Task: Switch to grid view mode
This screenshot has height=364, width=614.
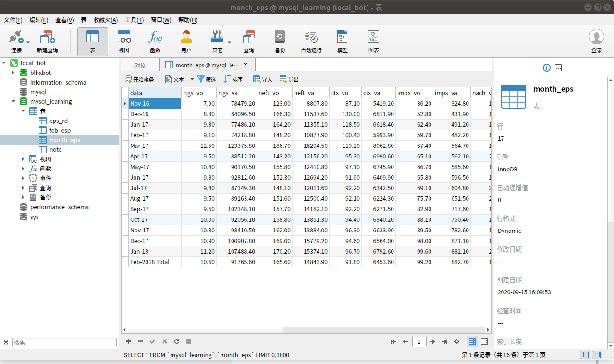Action: pos(472,341)
